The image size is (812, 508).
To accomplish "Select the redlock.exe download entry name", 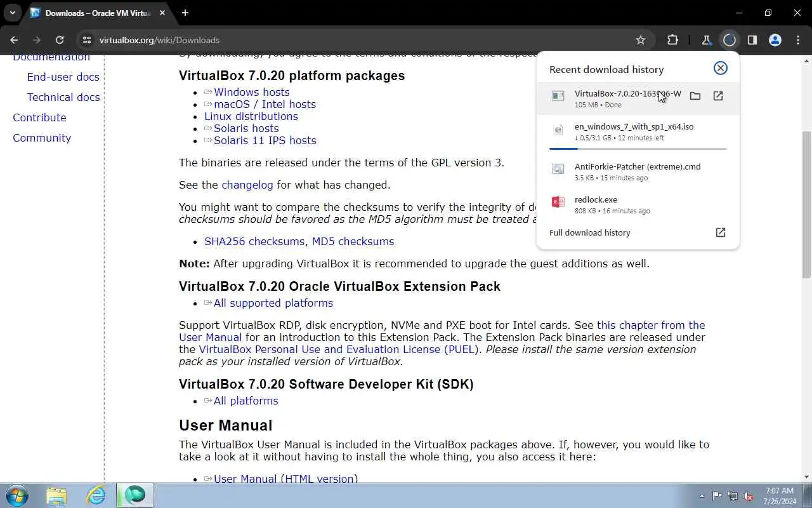I will (596, 199).
